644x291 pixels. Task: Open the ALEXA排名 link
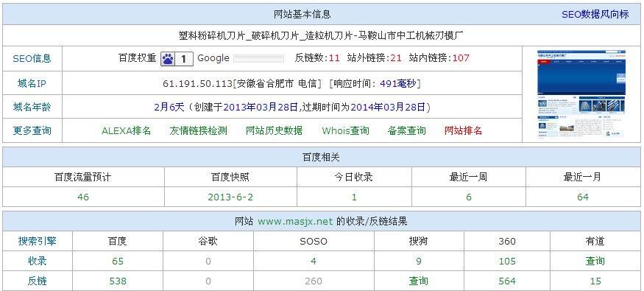(127, 130)
